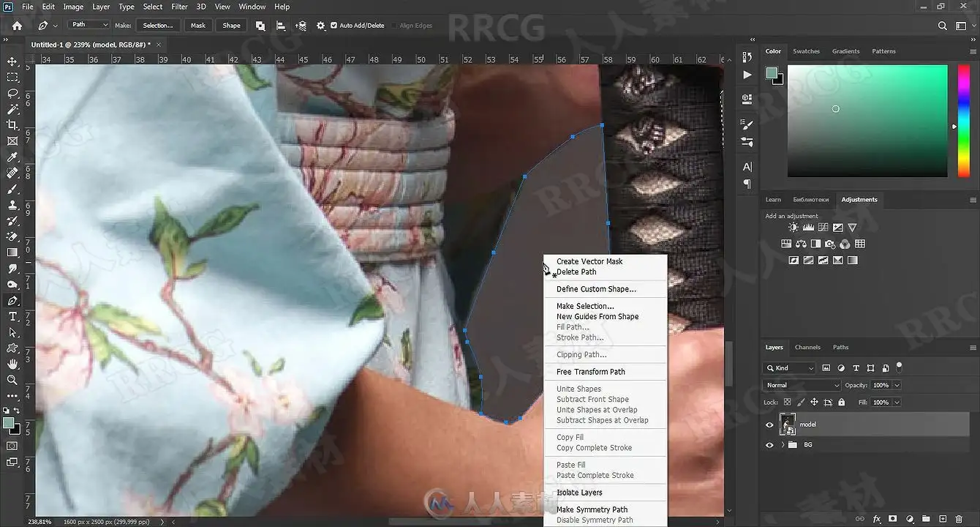Screen dimensions: 980x527
Task: Toggle the layer filter switch
Action: point(900,367)
